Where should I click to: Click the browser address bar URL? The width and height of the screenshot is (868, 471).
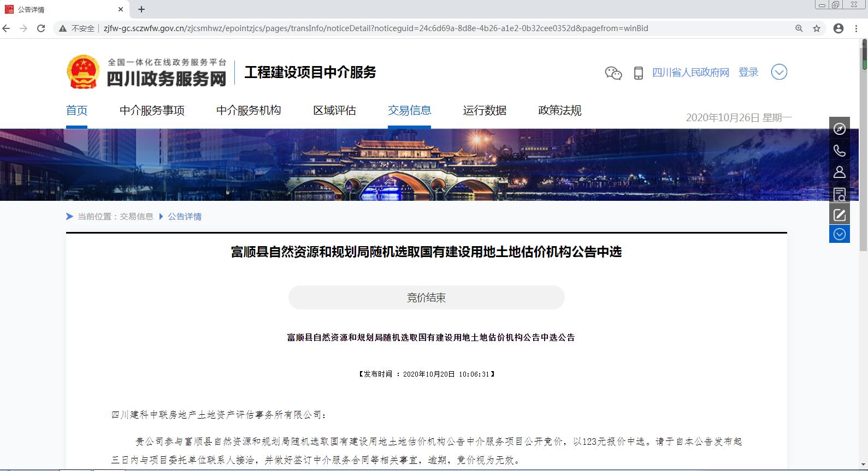[375, 28]
